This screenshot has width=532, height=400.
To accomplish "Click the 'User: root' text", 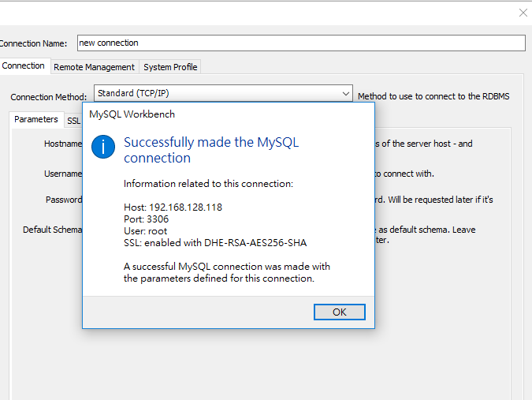I will 145,231.
